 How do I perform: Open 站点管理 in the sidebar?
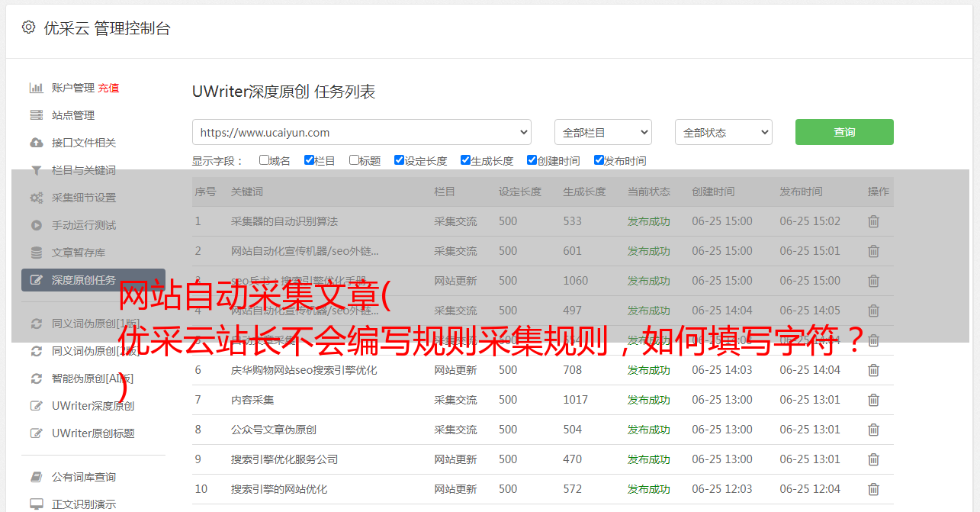(73, 115)
